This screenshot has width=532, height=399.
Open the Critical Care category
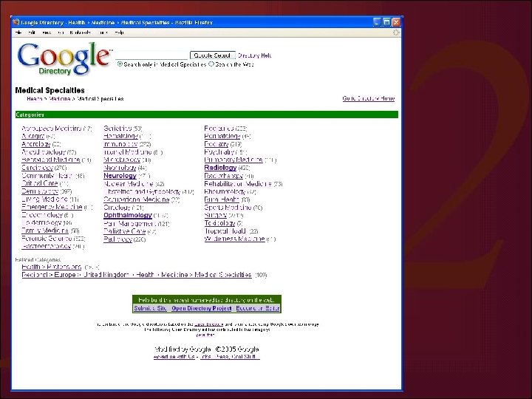39,183
